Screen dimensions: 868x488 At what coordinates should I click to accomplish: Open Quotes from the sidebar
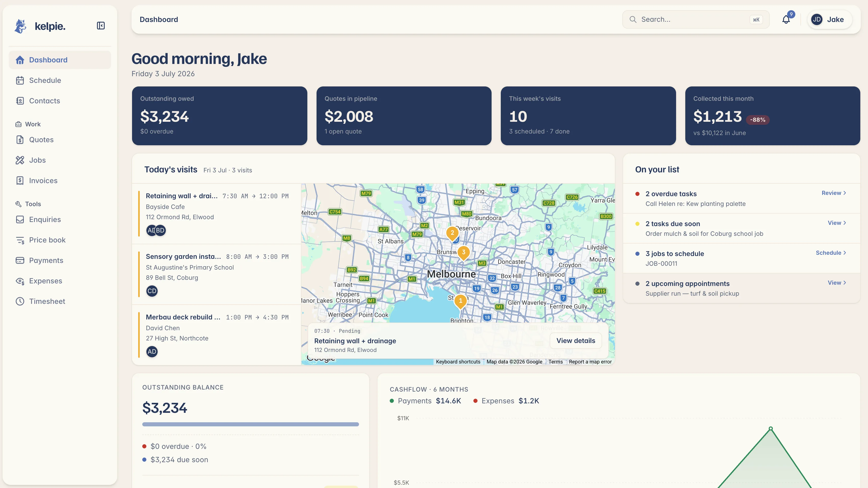(x=60, y=140)
